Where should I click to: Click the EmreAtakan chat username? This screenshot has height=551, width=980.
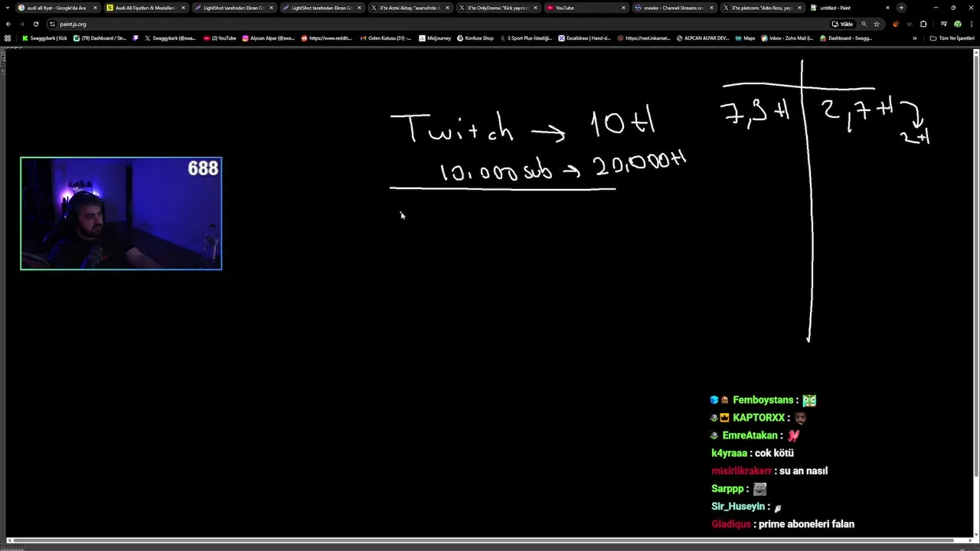pos(749,435)
